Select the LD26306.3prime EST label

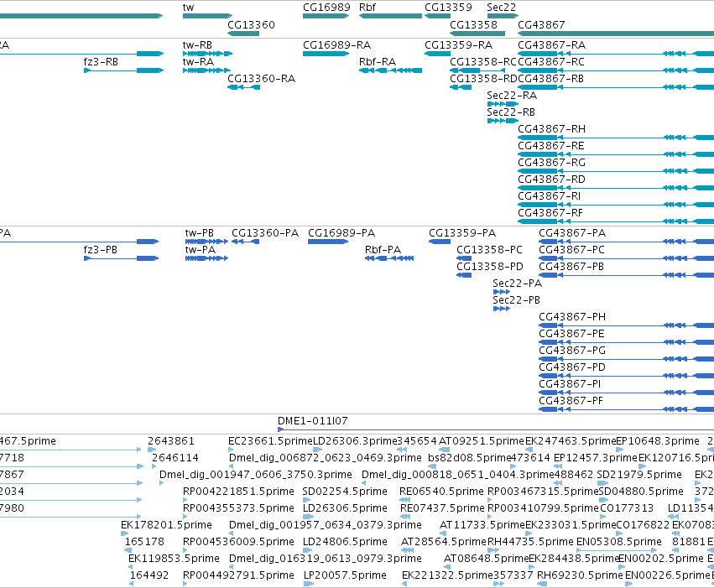355,441
